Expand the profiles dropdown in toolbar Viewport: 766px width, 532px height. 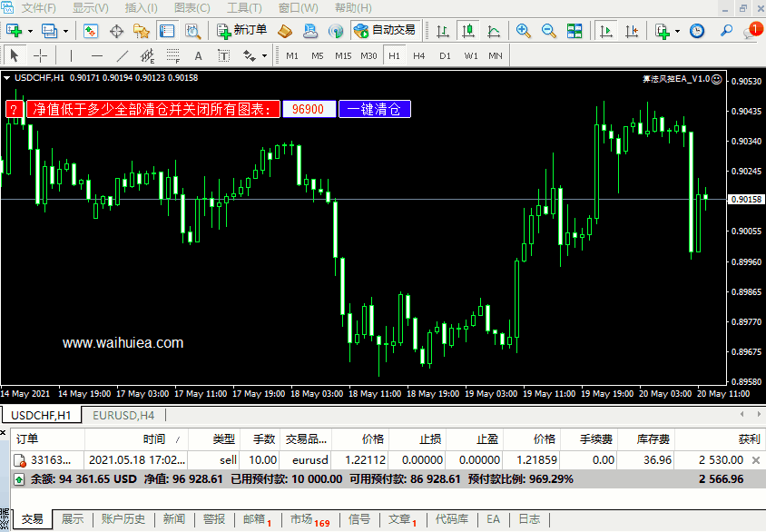click(64, 30)
